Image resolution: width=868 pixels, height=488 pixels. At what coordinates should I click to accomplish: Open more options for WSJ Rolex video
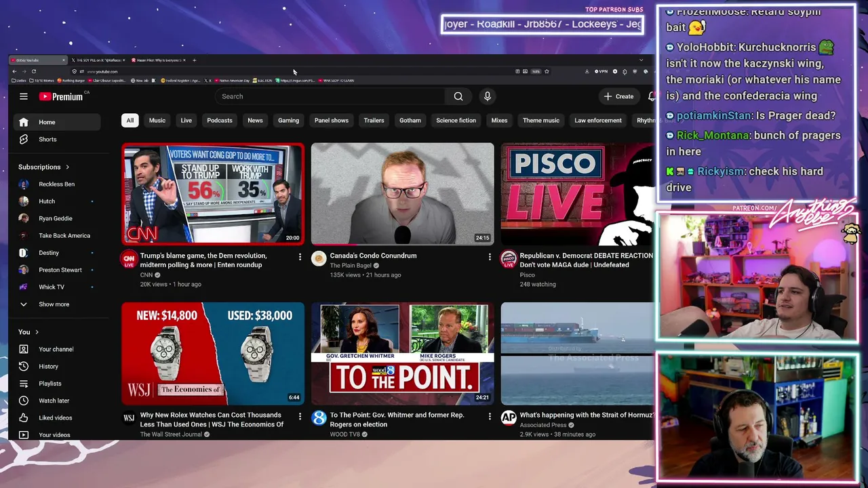(x=300, y=416)
